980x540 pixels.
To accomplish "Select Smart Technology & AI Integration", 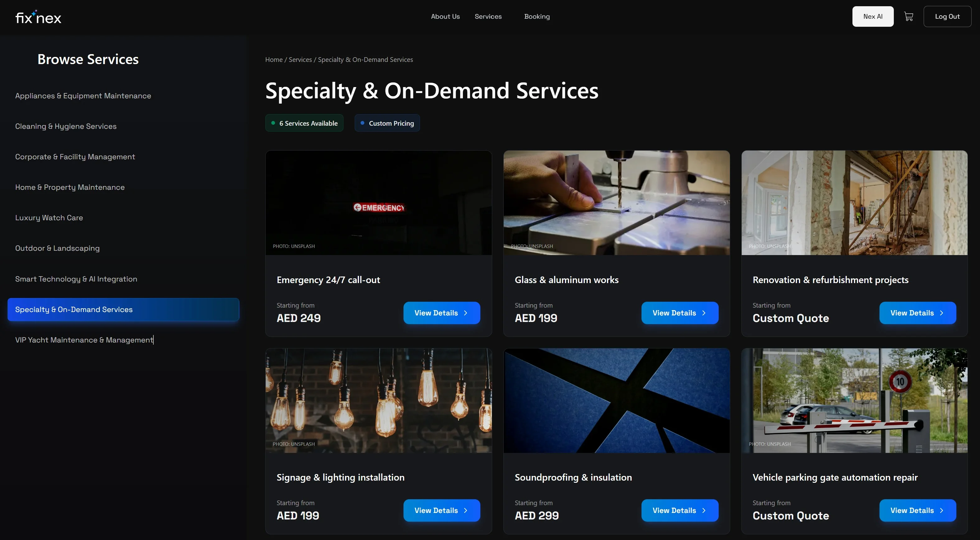I will 76,279.
